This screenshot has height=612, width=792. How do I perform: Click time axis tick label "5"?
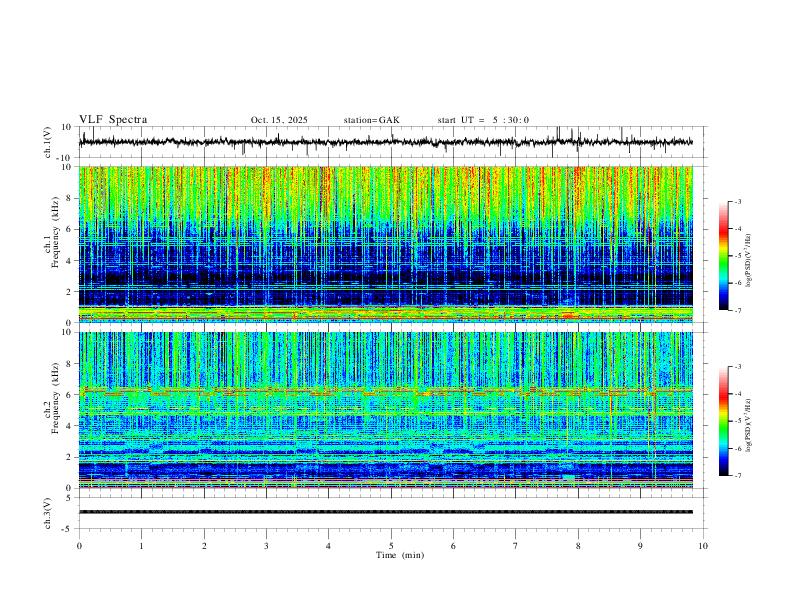pyautogui.click(x=391, y=546)
